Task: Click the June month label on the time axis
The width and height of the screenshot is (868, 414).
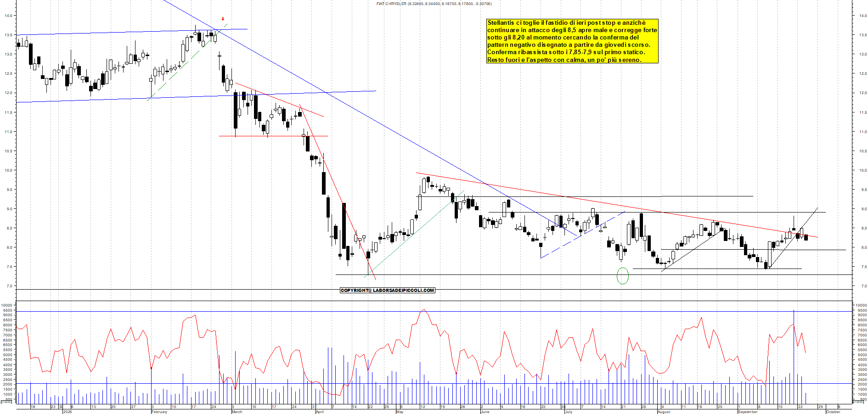Action: click(x=485, y=412)
